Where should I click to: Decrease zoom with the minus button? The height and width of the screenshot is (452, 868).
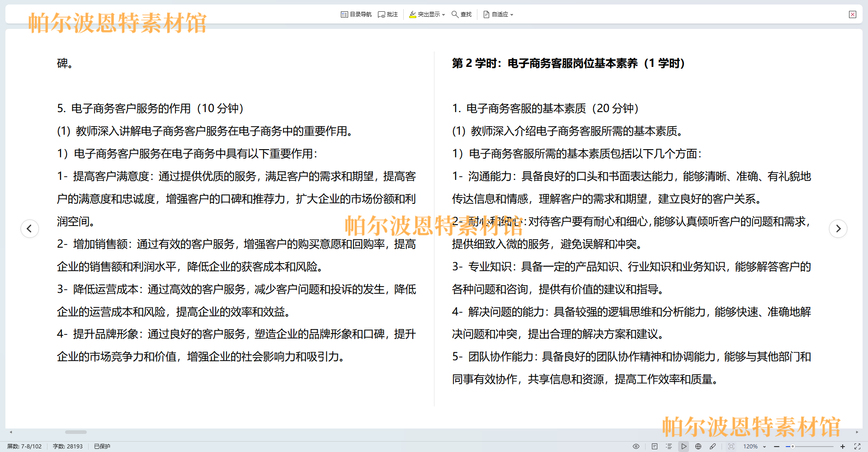777,446
